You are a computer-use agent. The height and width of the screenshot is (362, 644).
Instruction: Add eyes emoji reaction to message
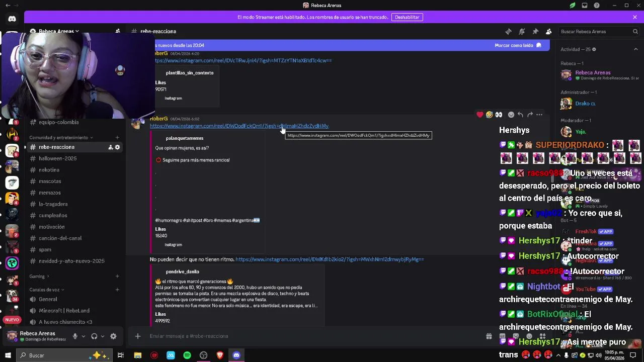pos(499,115)
